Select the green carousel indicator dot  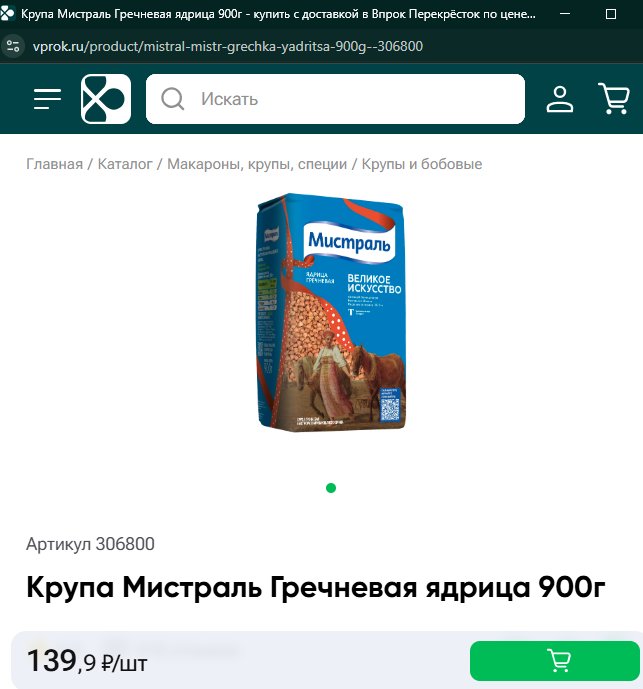point(331,488)
